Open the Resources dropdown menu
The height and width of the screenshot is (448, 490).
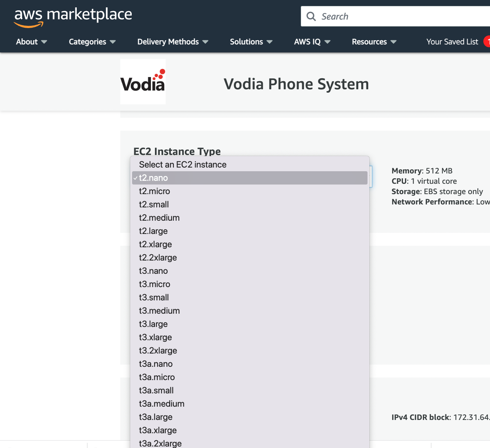374,42
